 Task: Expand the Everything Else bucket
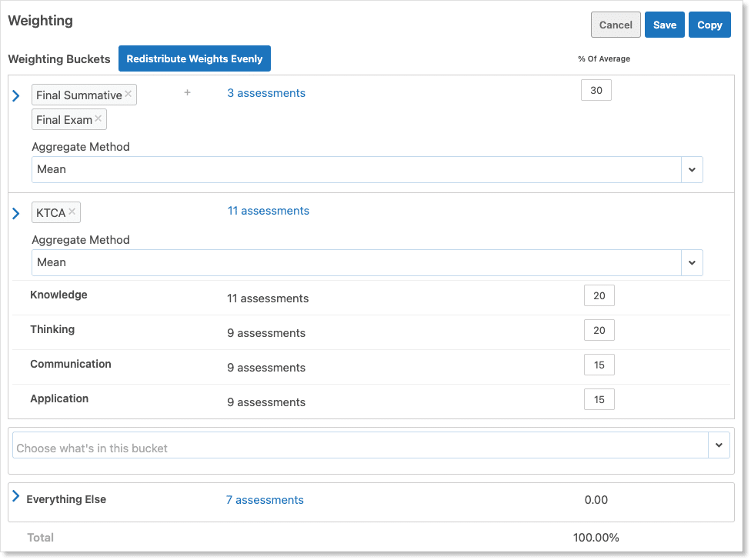pos(16,497)
